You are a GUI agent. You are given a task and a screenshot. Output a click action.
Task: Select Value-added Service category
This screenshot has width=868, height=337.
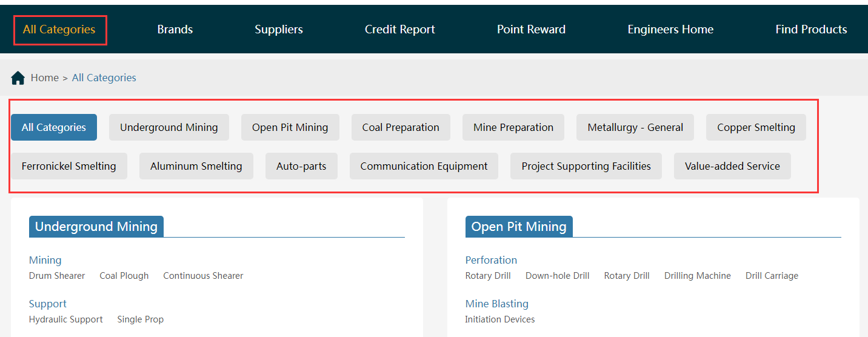(x=732, y=166)
